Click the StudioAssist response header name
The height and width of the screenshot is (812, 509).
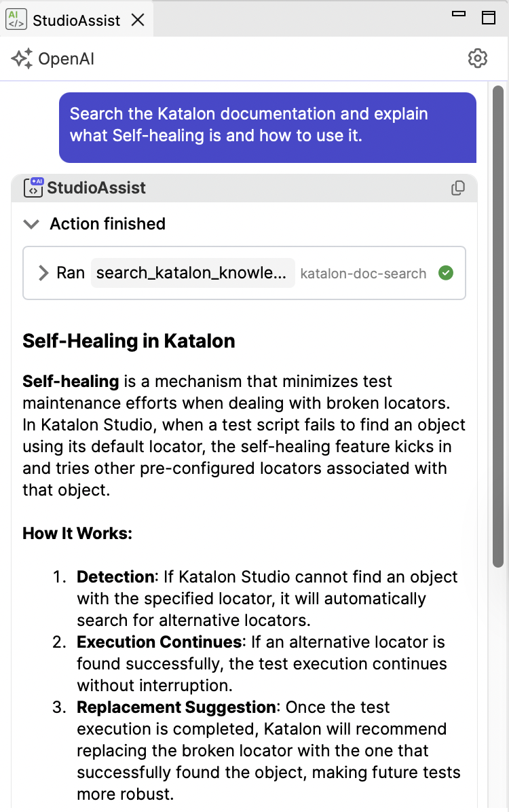[96, 187]
